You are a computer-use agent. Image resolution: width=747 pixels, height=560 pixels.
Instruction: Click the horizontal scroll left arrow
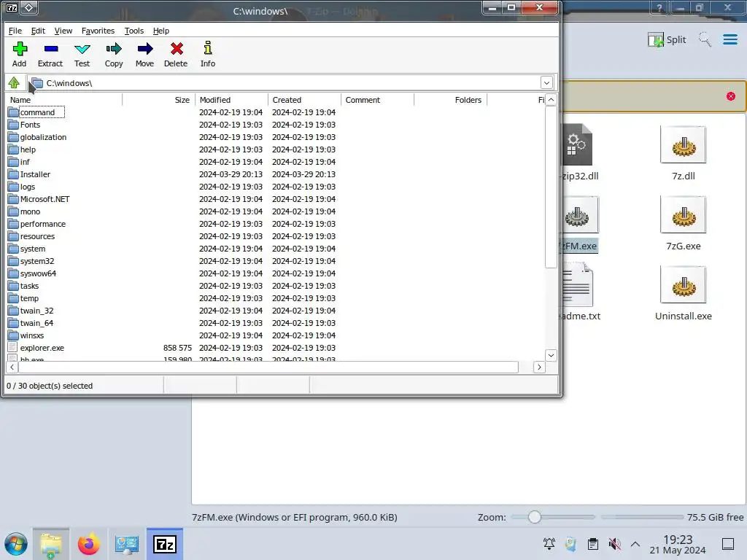(12, 367)
